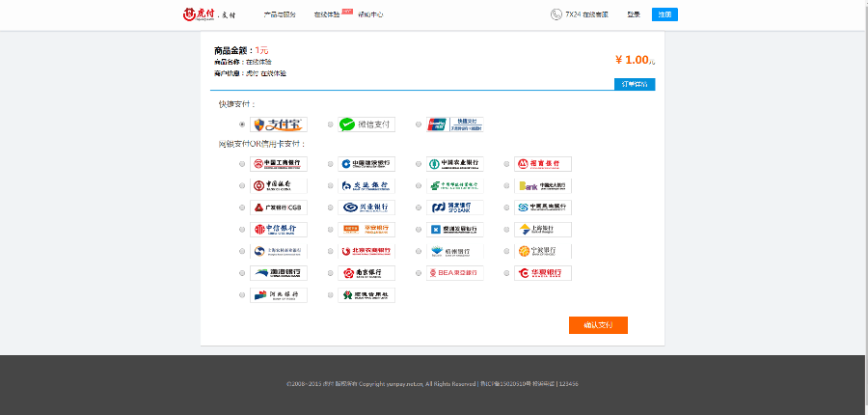Click the 渤海银行 logo
Viewport: 868px width, 415px height.
(x=279, y=273)
